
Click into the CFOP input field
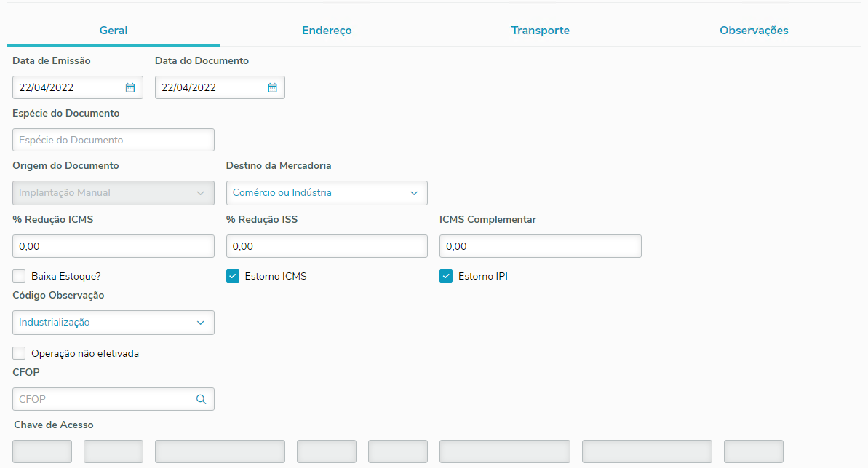point(102,399)
